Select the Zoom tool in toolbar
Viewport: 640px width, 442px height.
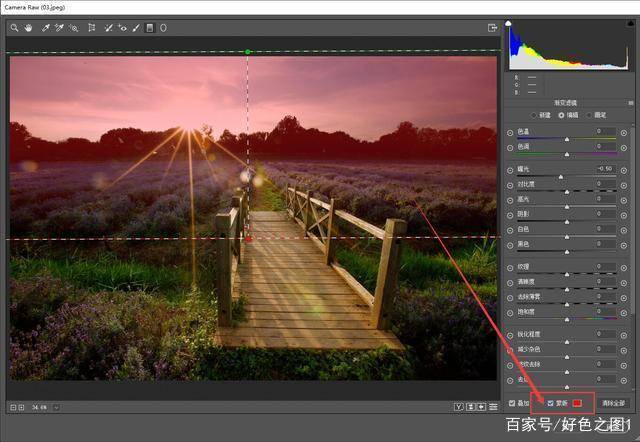point(14,28)
